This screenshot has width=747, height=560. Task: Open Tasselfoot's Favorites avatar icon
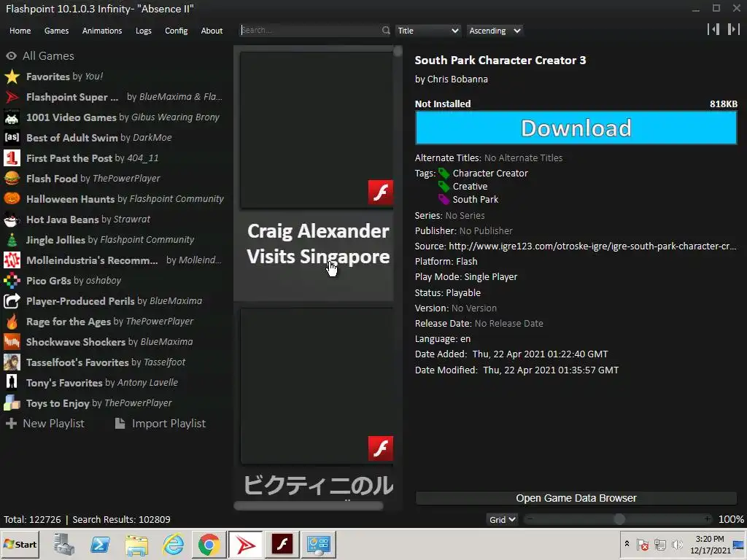[12, 362]
